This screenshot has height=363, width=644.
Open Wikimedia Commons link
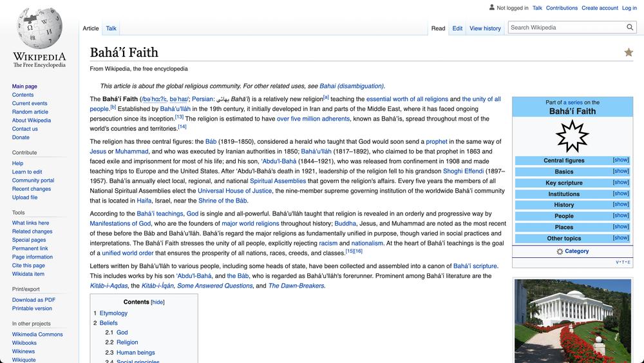[x=37, y=335]
